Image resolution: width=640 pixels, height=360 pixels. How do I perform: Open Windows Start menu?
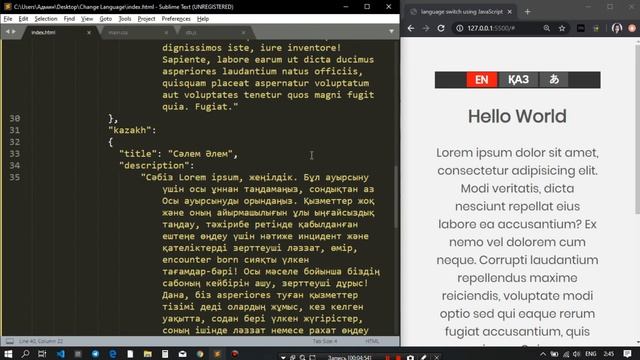(8, 354)
